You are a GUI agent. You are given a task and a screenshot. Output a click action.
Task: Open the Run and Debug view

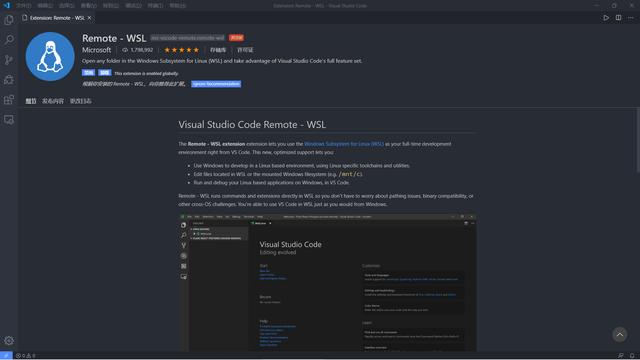pyautogui.click(x=9, y=80)
